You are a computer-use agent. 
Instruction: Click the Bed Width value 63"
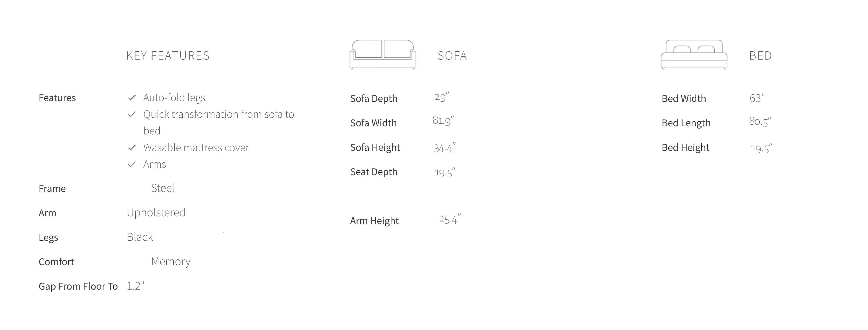tap(757, 98)
